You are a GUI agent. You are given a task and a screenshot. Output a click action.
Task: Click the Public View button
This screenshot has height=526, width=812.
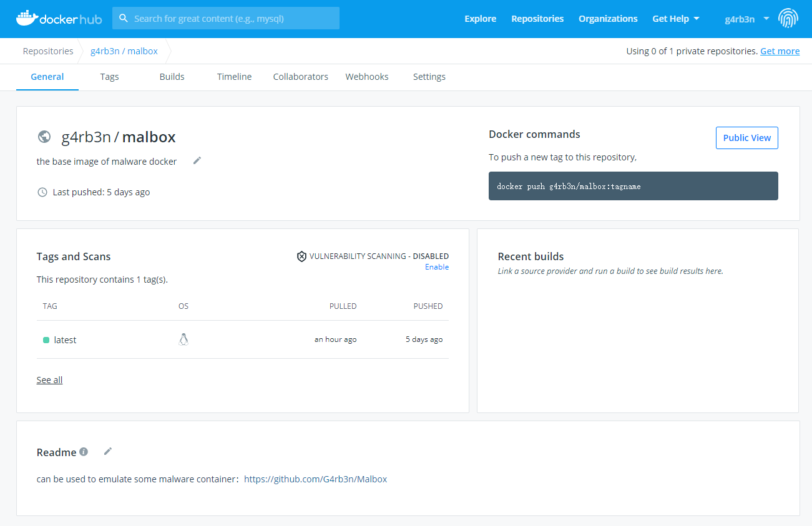(746, 138)
